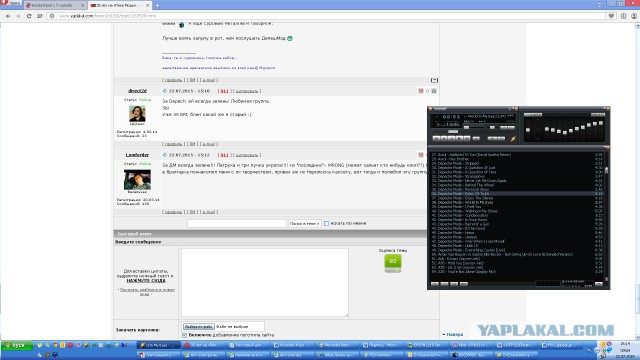Pause the current track in Winamp
640x360 pixels.
[x=451, y=138]
